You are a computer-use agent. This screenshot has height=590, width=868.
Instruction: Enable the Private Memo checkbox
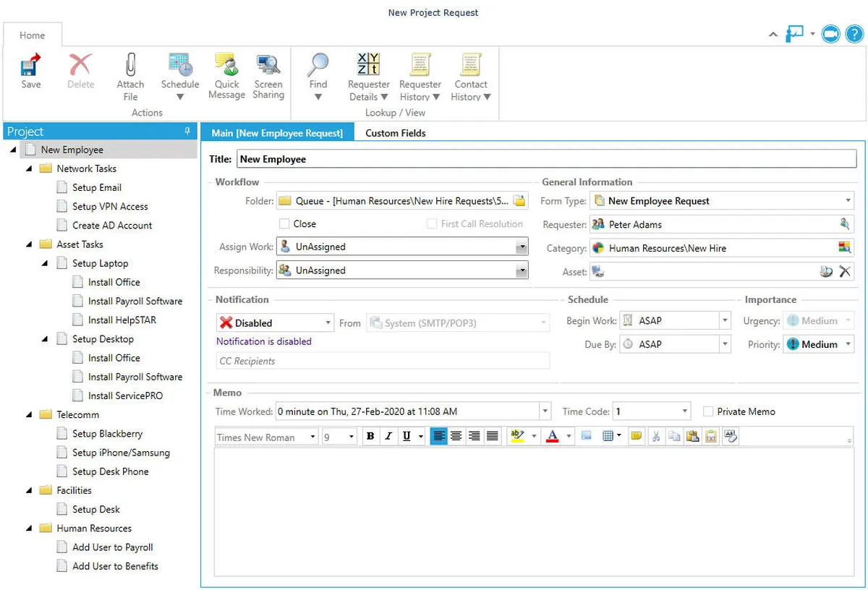click(x=707, y=411)
